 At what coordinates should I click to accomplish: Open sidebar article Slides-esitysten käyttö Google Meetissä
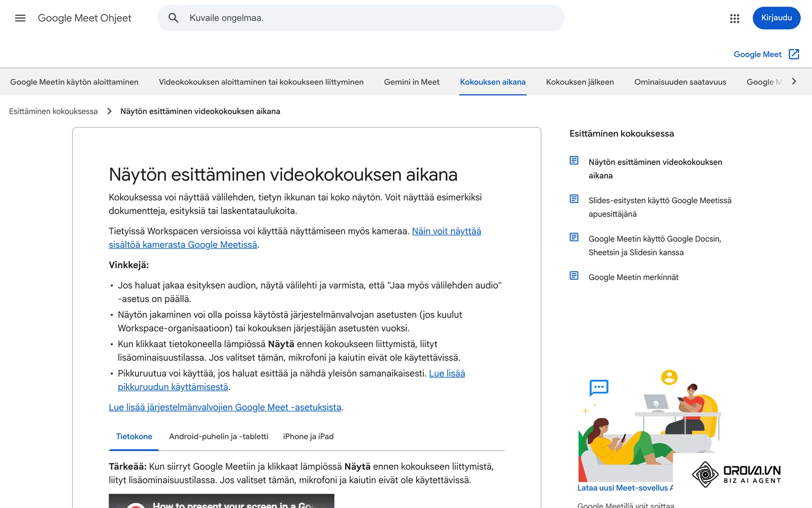[660, 207]
